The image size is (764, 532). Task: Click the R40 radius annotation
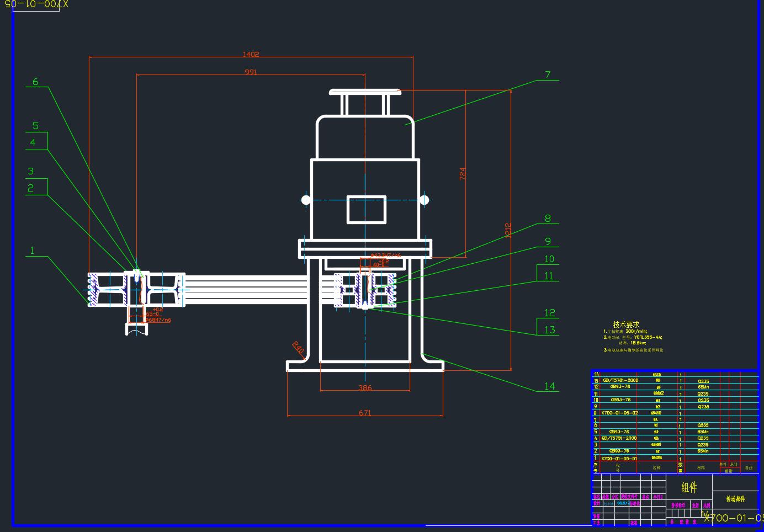coord(298,348)
